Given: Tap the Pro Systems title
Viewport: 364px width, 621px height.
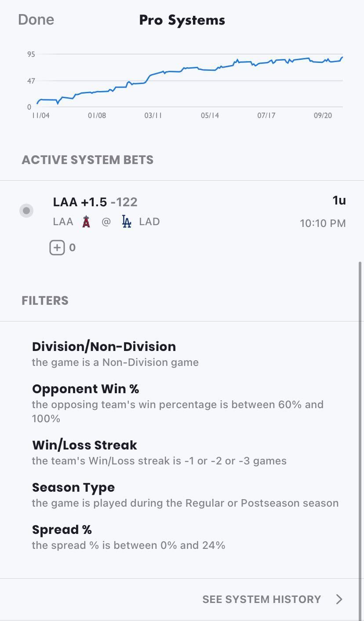Looking at the screenshot, I should tap(182, 20).
